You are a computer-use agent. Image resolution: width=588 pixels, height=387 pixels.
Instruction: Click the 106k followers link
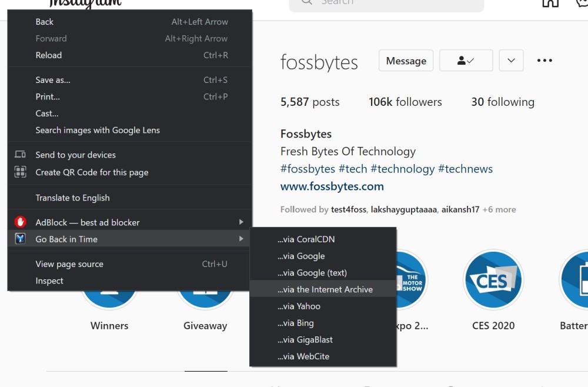point(405,101)
